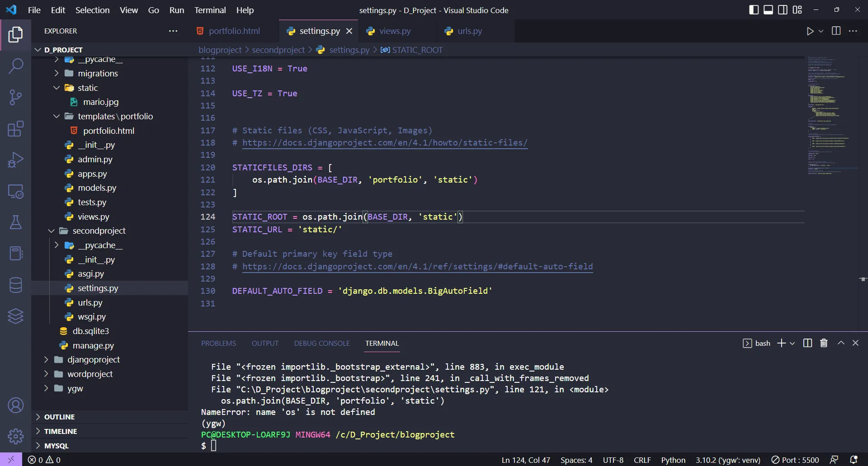Open manage.py in the explorer

point(93,346)
